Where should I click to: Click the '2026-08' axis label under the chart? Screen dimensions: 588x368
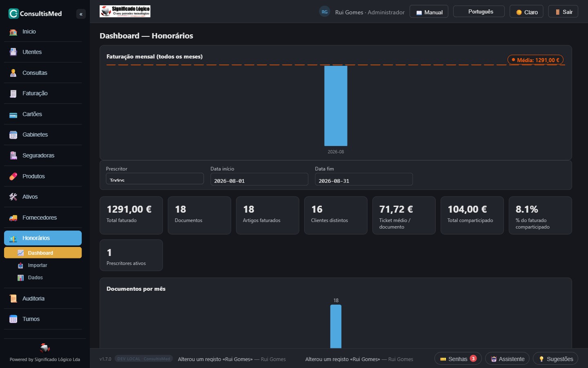pos(336,152)
